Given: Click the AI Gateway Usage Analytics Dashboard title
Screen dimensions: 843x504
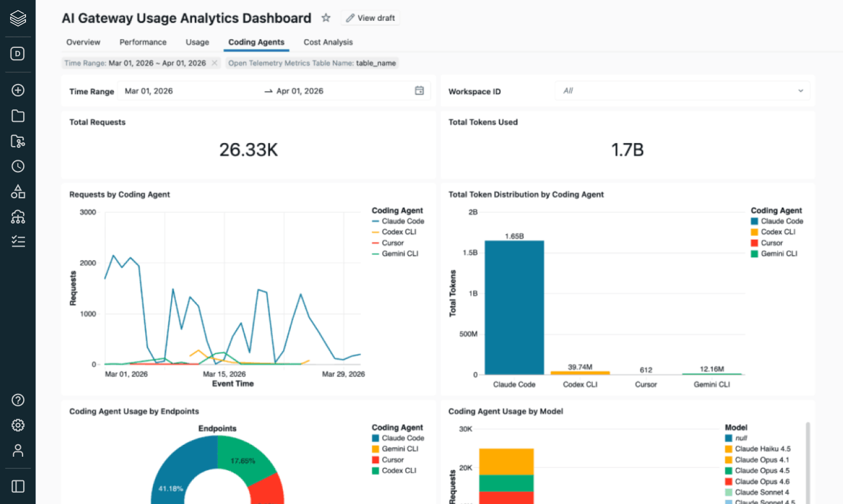Looking at the screenshot, I should [186, 18].
